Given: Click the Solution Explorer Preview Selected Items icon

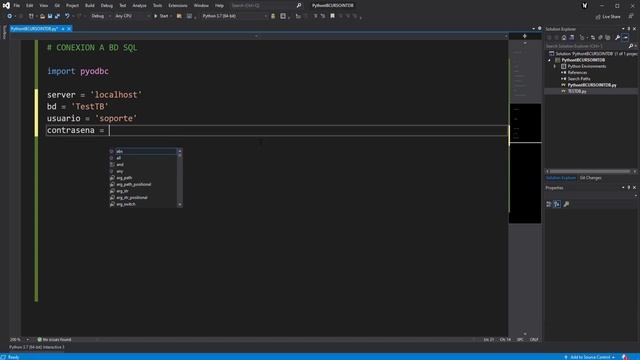Looking at the screenshot, I should [x=625, y=38].
